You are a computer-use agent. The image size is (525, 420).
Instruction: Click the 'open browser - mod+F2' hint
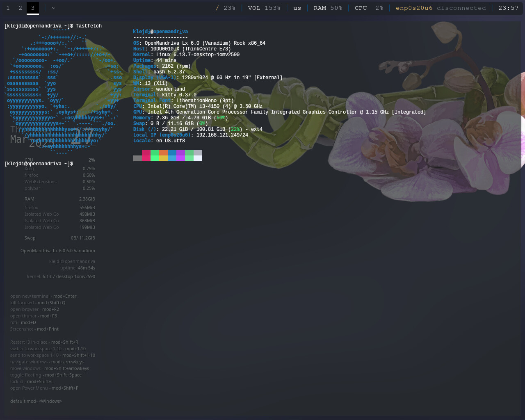(x=34, y=309)
